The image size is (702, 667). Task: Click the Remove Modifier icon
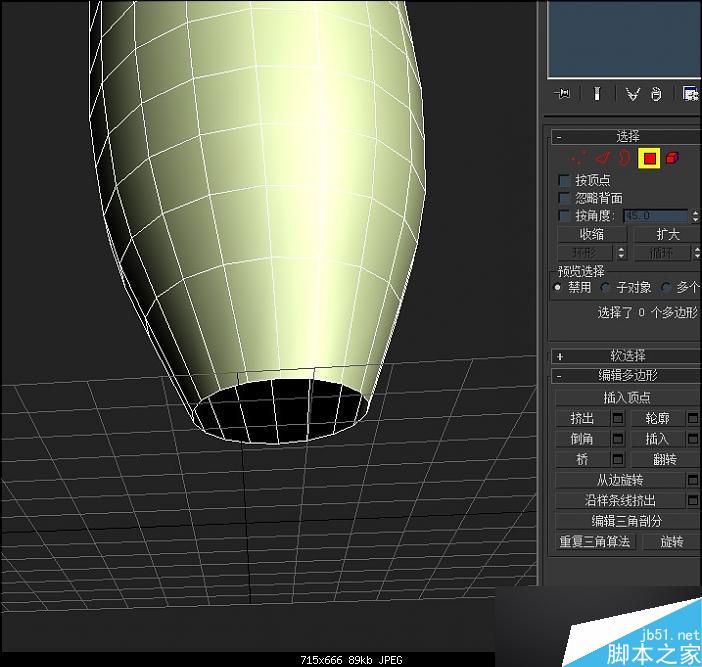pos(655,94)
